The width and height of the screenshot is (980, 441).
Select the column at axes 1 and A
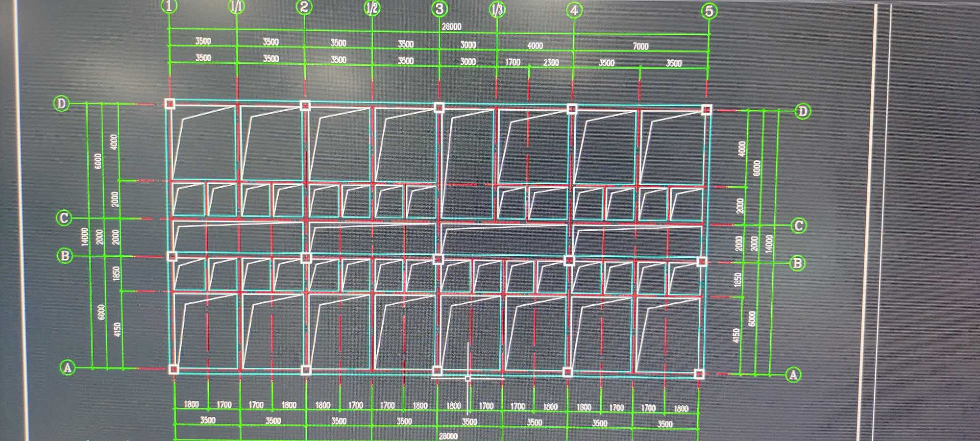(173, 369)
